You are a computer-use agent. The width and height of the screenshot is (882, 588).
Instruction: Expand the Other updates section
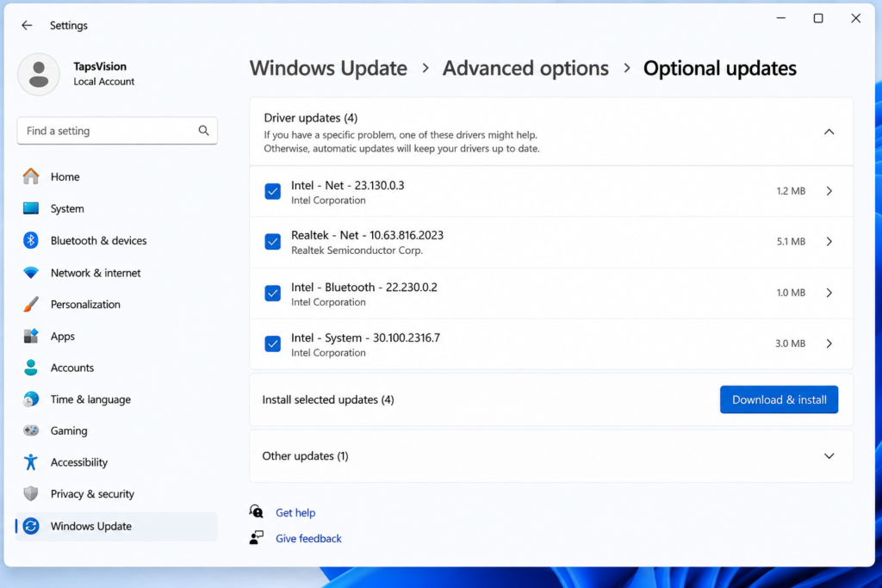click(829, 456)
